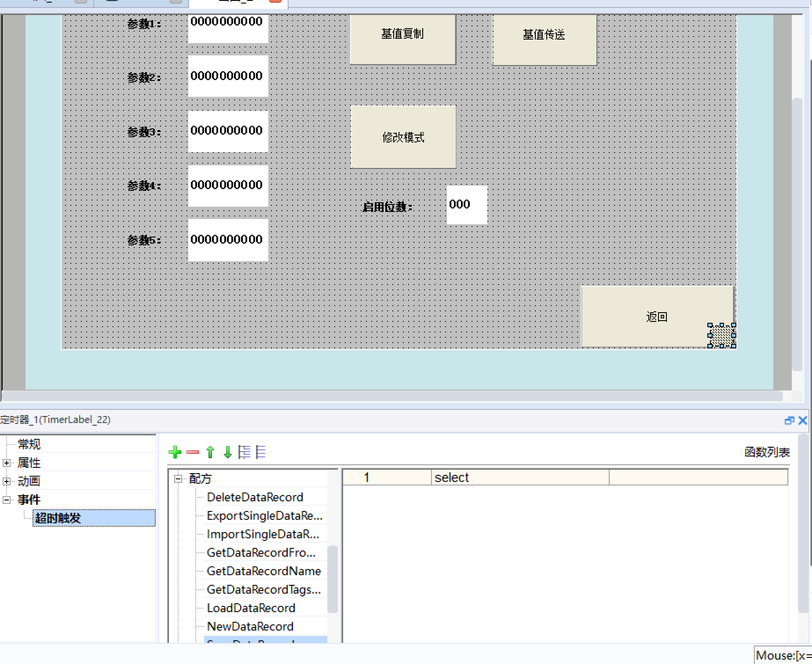This screenshot has width=812, height=664.
Task: Select the 参数4 value field
Action: click(x=228, y=186)
